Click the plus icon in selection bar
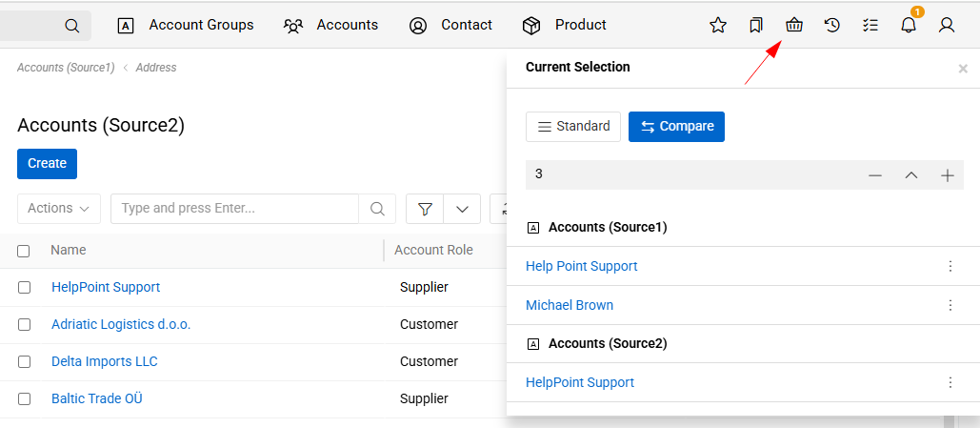This screenshot has width=980, height=428. [948, 175]
